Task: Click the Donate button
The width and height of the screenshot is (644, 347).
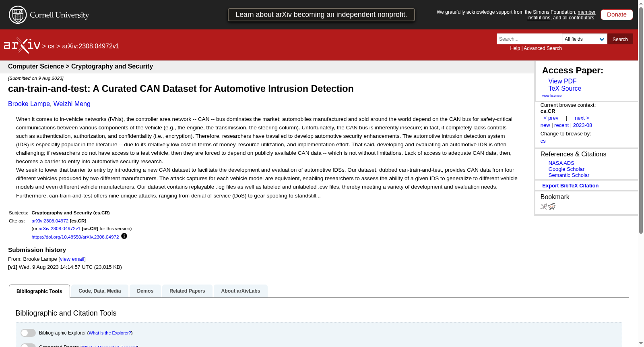Action: coord(617,15)
